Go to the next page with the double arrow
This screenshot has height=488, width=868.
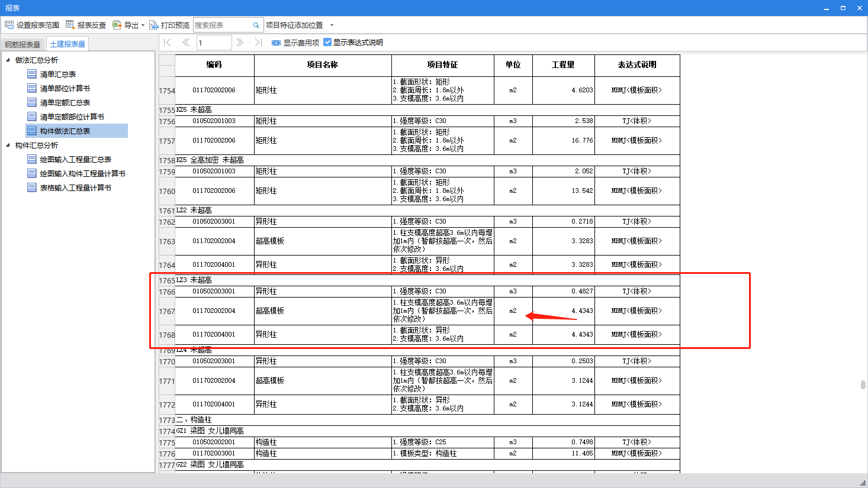click(239, 43)
